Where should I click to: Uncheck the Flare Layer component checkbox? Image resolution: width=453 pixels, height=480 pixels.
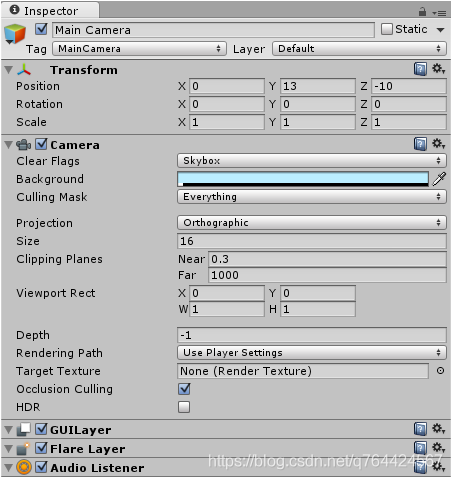(x=41, y=448)
